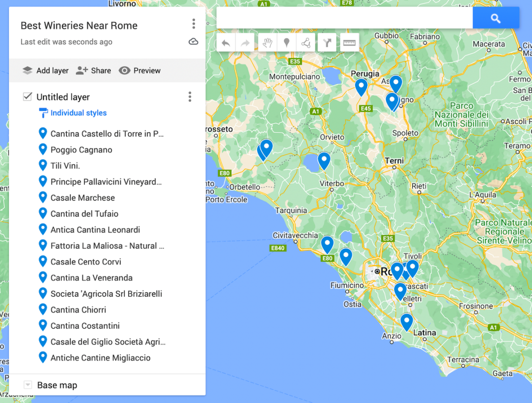Select Casale Cento Corvi list entry
Viewport: 532px width, 403px height.
pyautogui.click(x=86, y=262)
